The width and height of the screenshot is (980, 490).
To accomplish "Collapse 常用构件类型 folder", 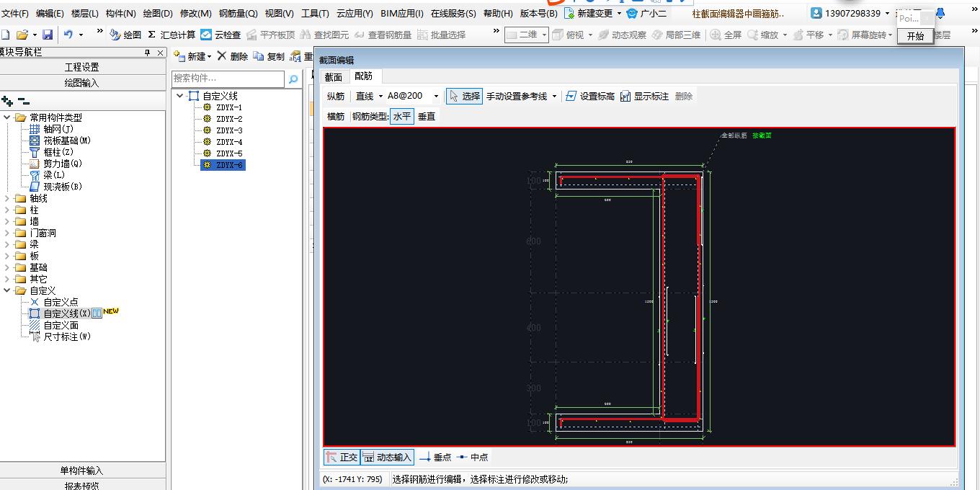I will click(x=8, y=117).
